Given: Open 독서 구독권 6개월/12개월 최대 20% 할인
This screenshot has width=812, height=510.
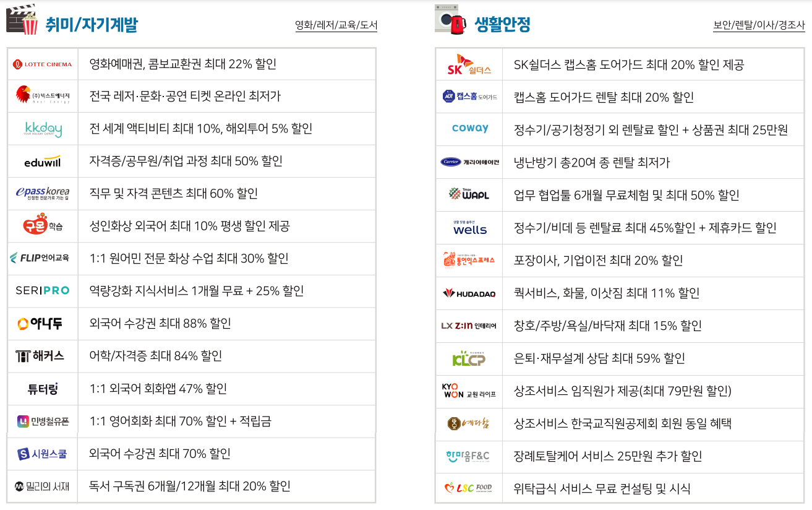Looking at the screenshot, I should (190, 486).
